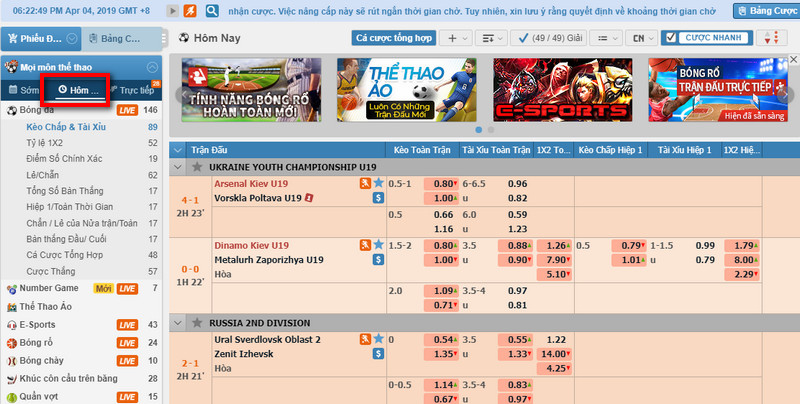Go to second banner carousel dot
The height and width of the screenshot is (404, 800).
[490, 130]
